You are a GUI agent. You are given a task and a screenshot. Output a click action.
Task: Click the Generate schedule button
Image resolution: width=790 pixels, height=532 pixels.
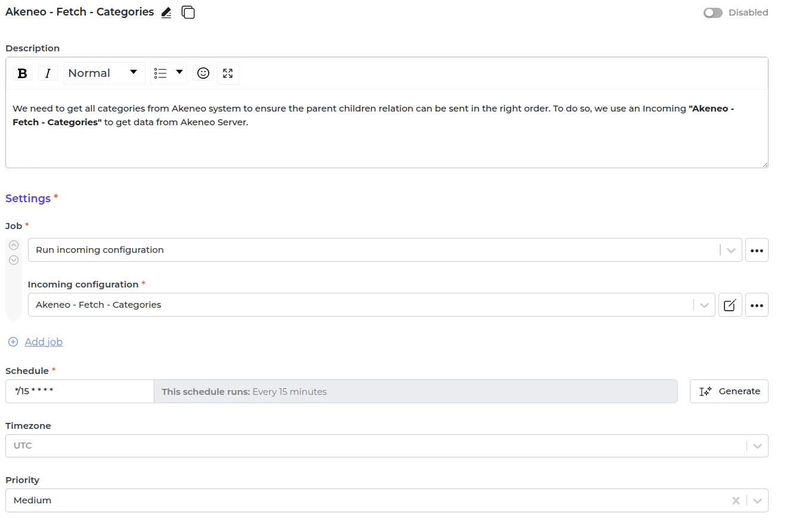click(729, 391)
